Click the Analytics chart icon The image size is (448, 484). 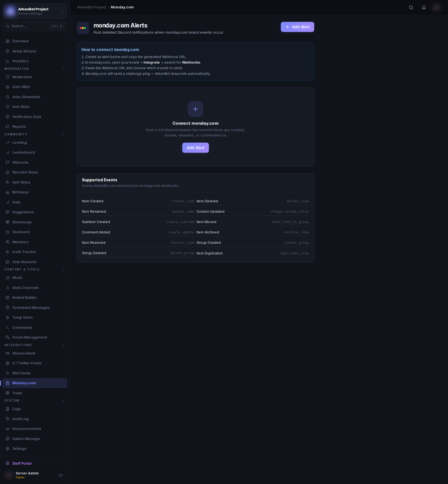coord(8,61)
